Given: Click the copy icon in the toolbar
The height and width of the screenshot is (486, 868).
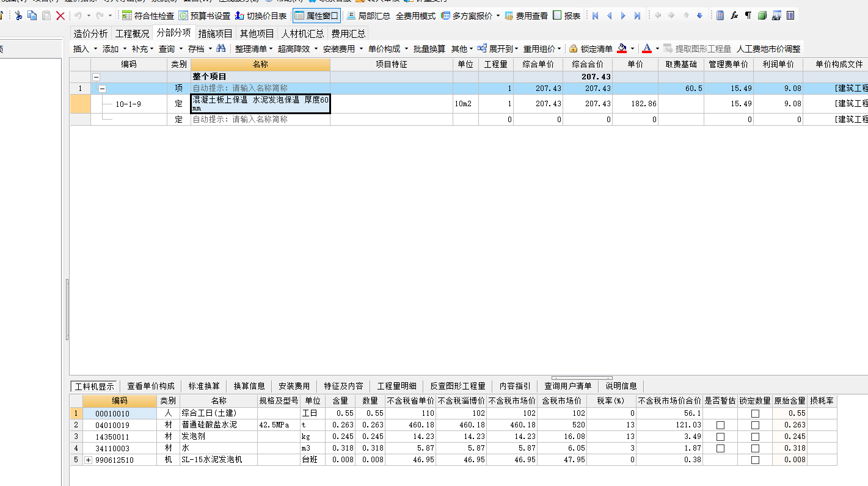Looking at the screenshot, I should 32,16.
